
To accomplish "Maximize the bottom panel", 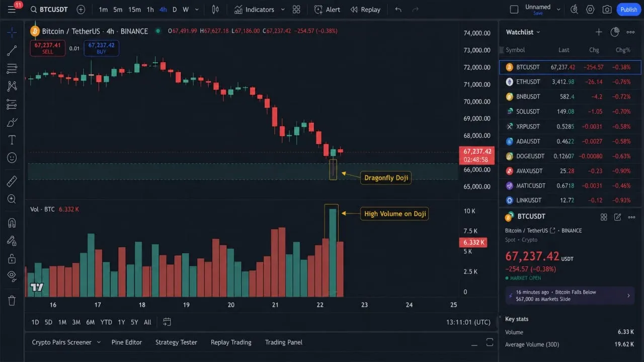I will coord(490,342).
